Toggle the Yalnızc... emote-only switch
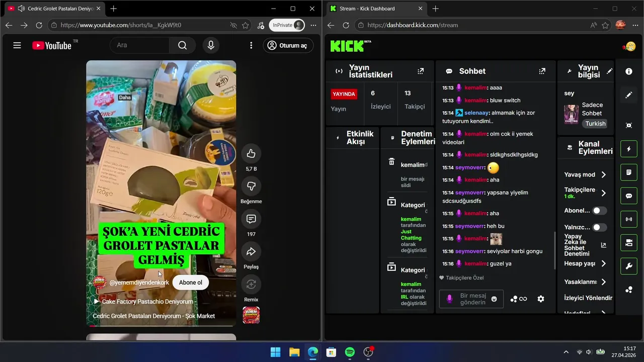Screen dimensions: 644x362 599,227
